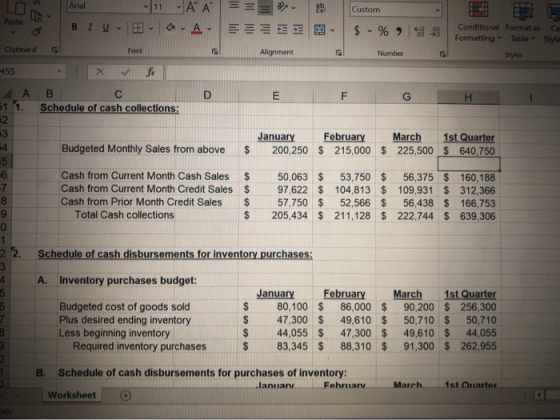Add a new sheet with plus button
Image resolution: width=560 pixels, height=420 pixels.
click(125, 395)
